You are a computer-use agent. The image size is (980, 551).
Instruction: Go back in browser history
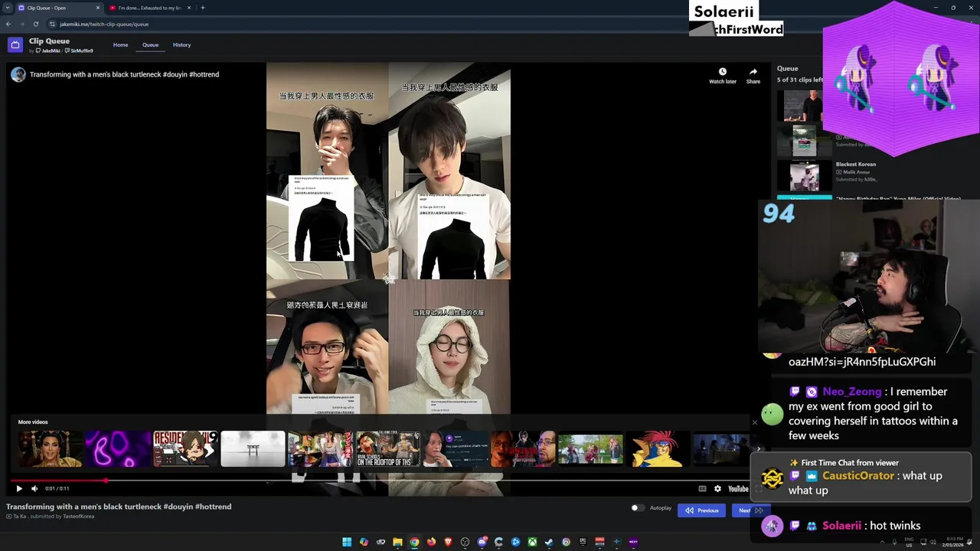8,24
